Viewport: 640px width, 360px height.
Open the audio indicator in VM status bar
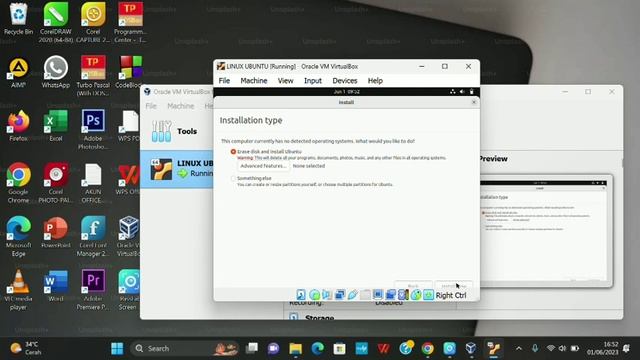pyautogui.click(x=327, y=295)
